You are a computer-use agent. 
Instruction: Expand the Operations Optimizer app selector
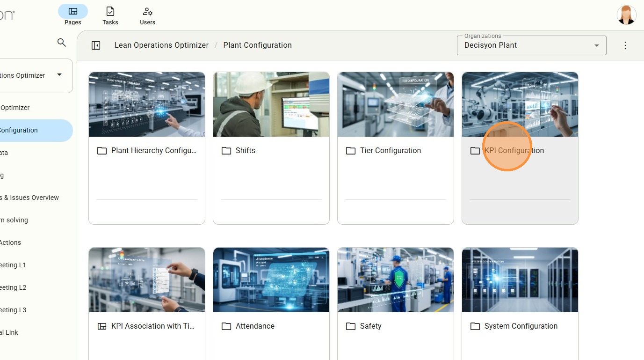click(59, 75)
